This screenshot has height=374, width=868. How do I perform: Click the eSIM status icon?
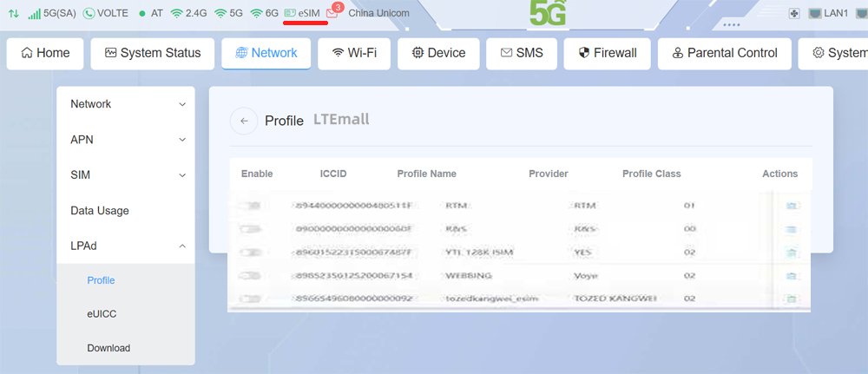pos(290,13)
